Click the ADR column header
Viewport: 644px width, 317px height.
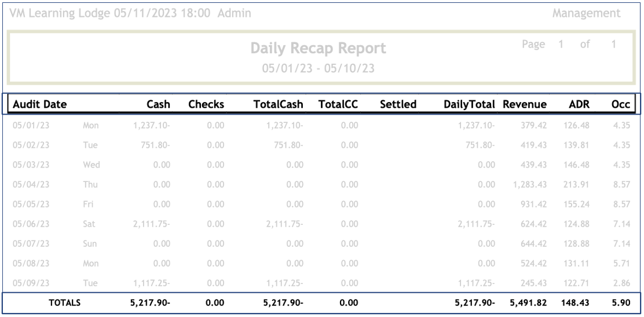[579, 104]
